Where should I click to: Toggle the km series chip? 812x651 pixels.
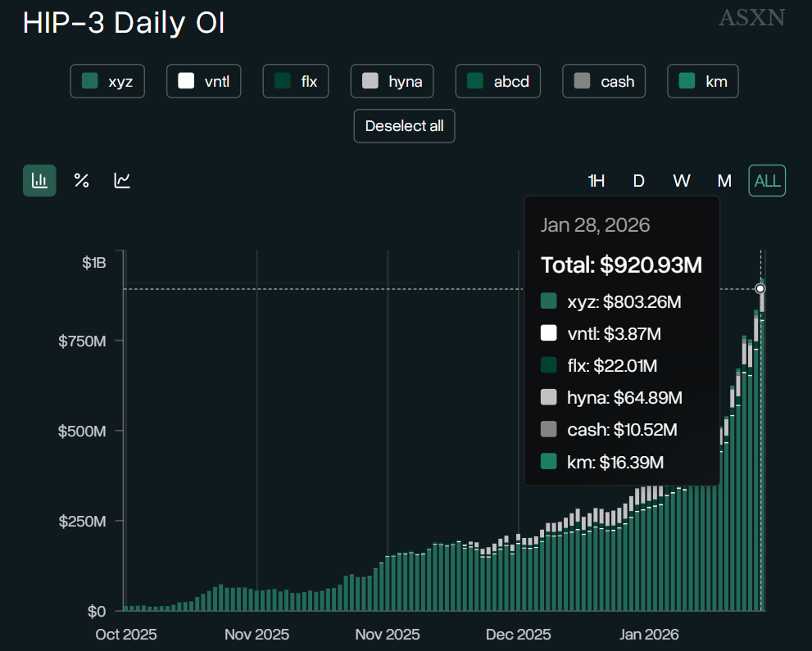(x=703, y=82)
